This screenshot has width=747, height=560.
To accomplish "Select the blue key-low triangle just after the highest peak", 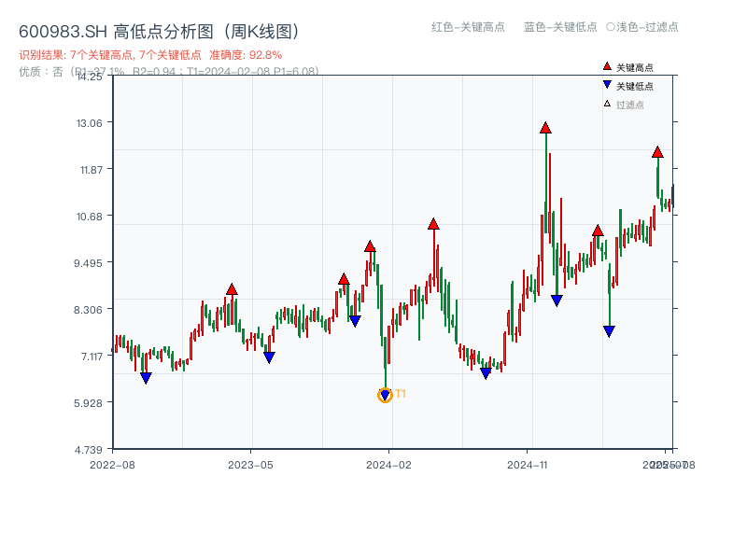I will pos(557,301).
